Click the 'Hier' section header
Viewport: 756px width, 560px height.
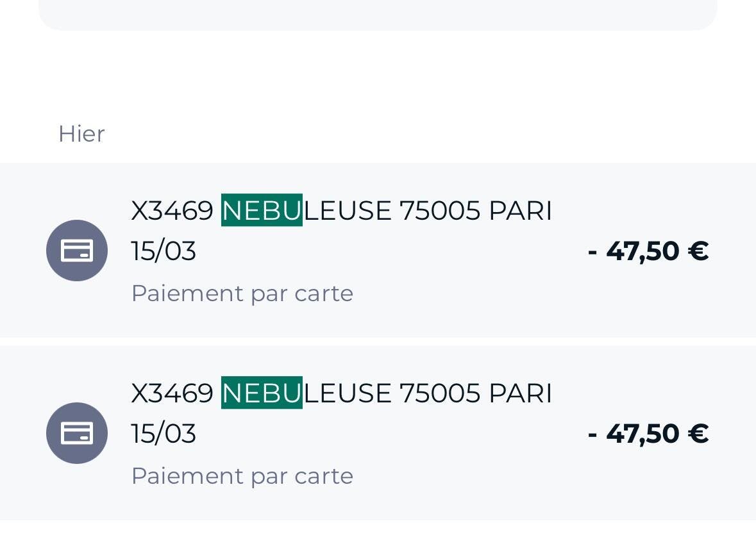click(81, 134)
